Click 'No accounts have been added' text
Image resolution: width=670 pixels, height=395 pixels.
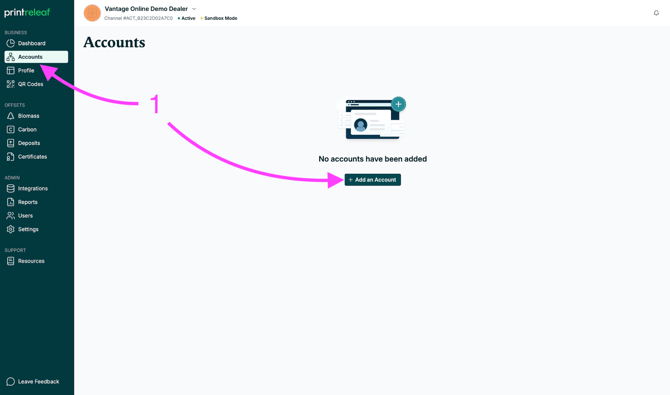[x=373, y=159]
